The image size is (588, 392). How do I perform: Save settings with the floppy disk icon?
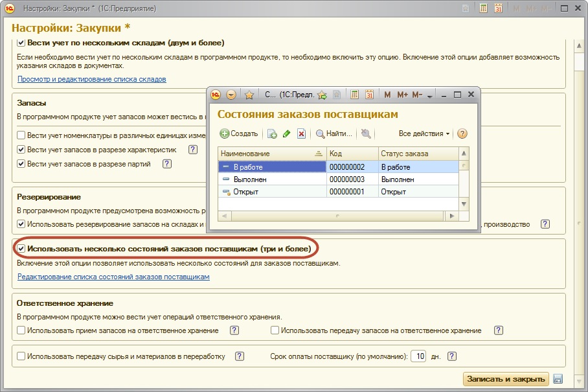click(x=558, y=379)
